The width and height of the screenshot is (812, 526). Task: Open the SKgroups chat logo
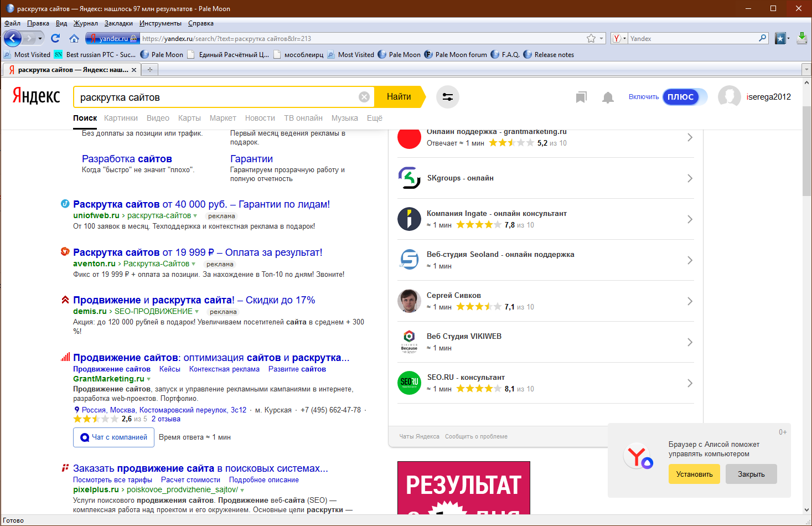pyautogui.click(x=409, y=178)
